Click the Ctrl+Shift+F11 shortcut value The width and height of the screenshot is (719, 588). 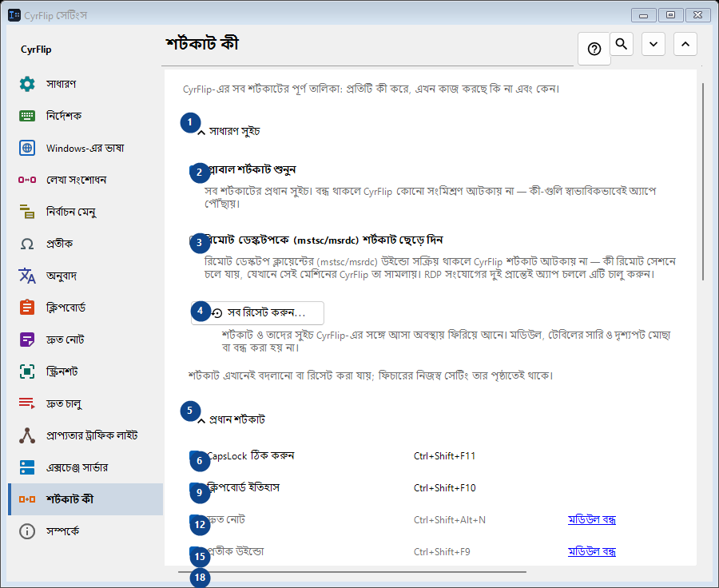pyautogui.click(x=444, y=456)
